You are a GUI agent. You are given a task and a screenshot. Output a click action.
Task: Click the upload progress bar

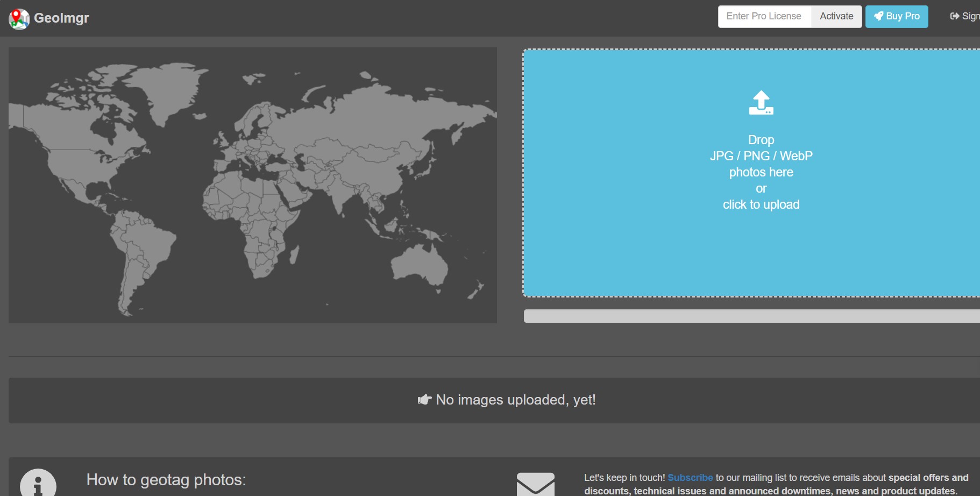point(752,316)
